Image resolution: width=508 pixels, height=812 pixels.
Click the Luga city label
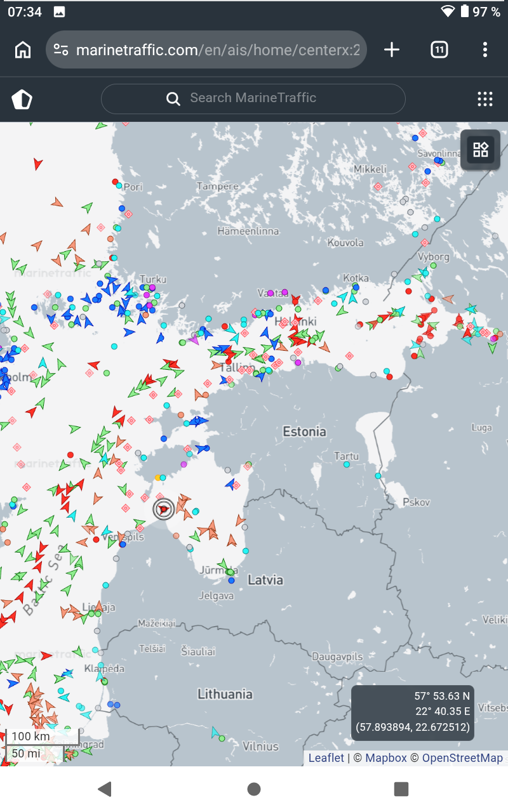point(482,428)
